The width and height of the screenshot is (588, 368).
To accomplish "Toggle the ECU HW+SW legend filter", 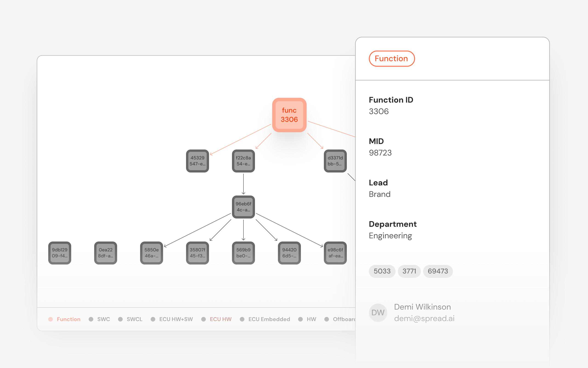I will click(x=172, y=319).
